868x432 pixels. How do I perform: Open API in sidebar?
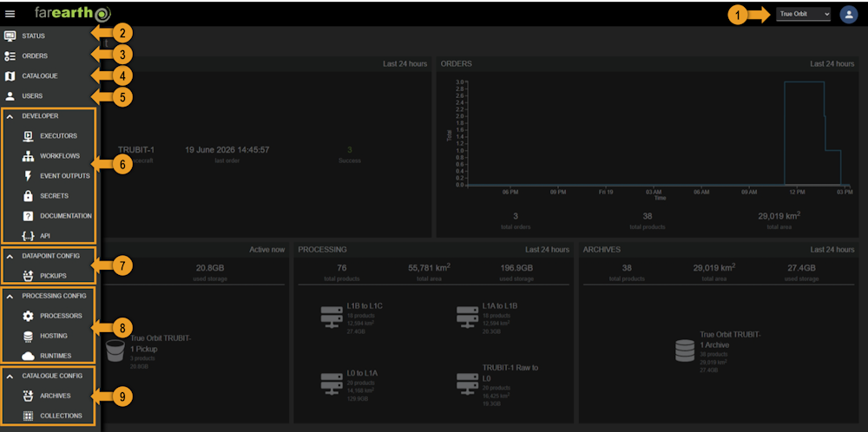click(x=45, y=236)
